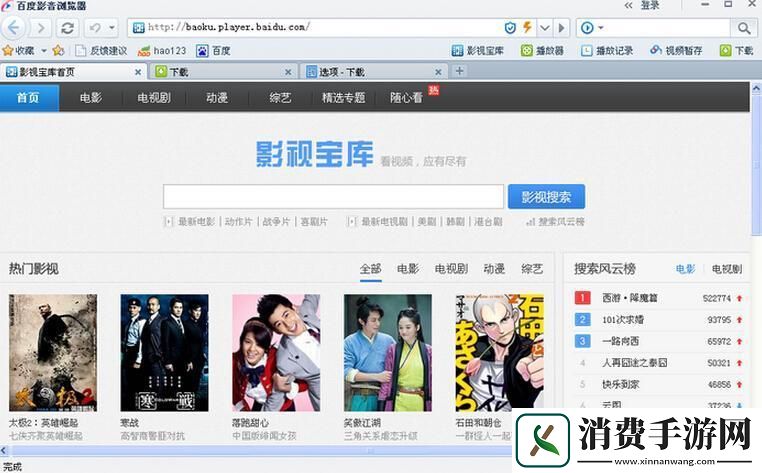Open 笑傲江湖 poster thumbnail
762x473 pixels.
pos(387,352)
